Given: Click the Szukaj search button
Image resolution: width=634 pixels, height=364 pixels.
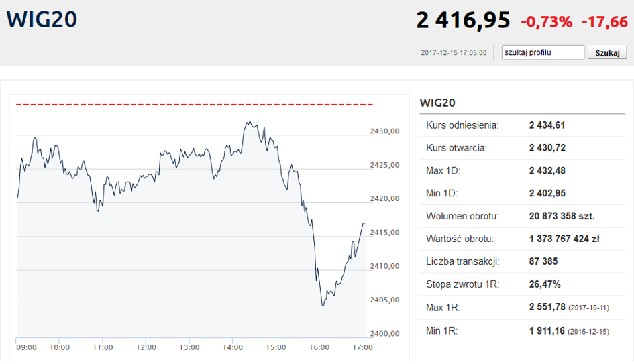Looking at the screenshot, I should [x=606, y=52].
